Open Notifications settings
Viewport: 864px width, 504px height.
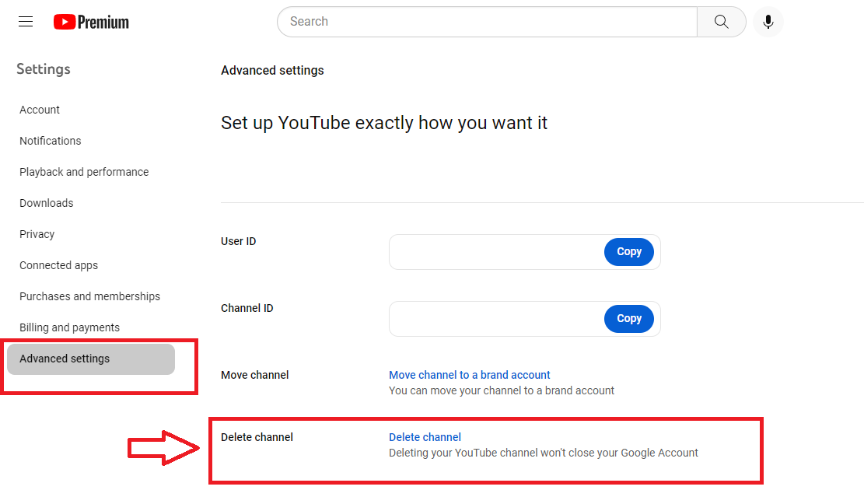[50, 140]
